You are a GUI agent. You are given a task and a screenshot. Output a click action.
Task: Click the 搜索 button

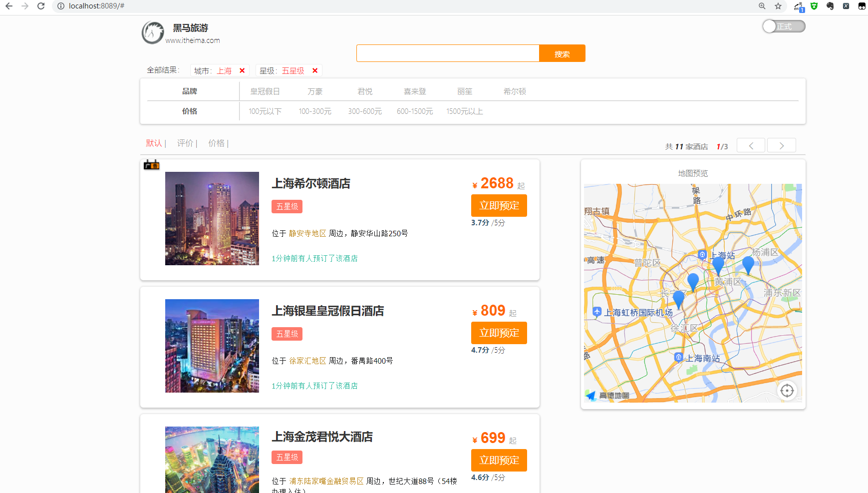(x=562, y=53)
